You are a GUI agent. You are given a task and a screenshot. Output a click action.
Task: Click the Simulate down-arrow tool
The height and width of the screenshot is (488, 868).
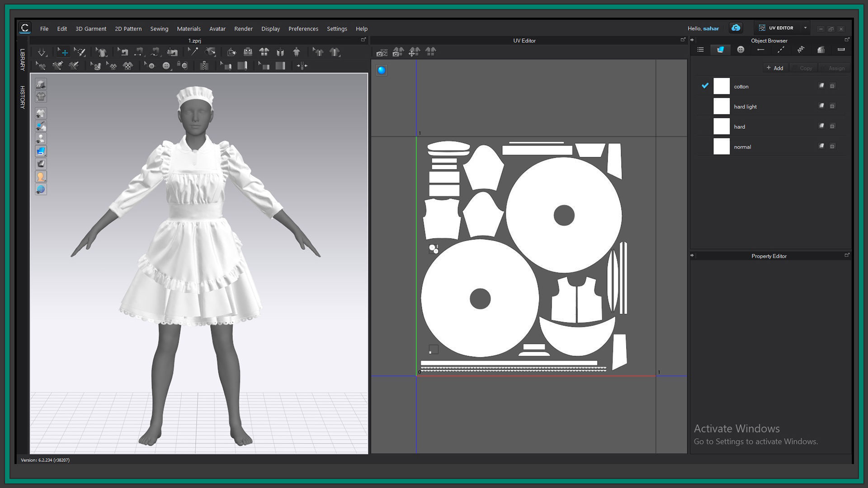click(42, 52)
